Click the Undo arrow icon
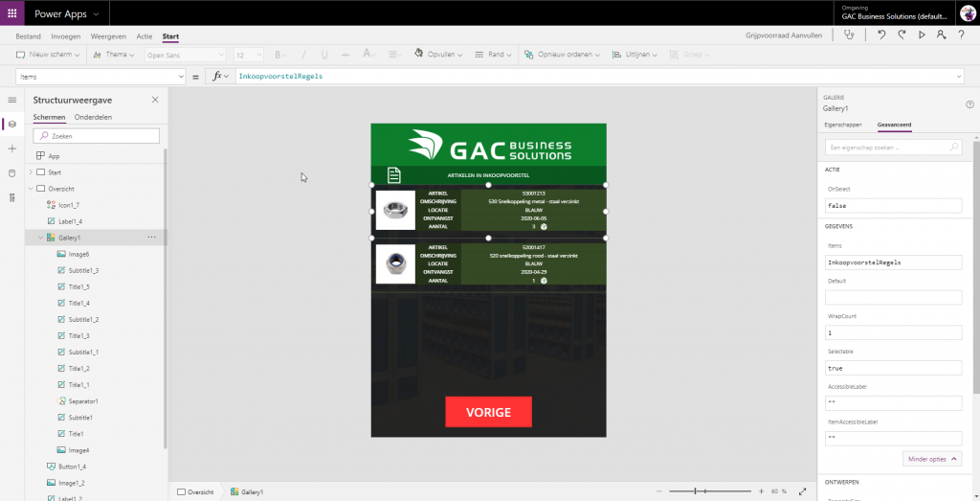This screenshot has height=501, width=980. (881, 35)
